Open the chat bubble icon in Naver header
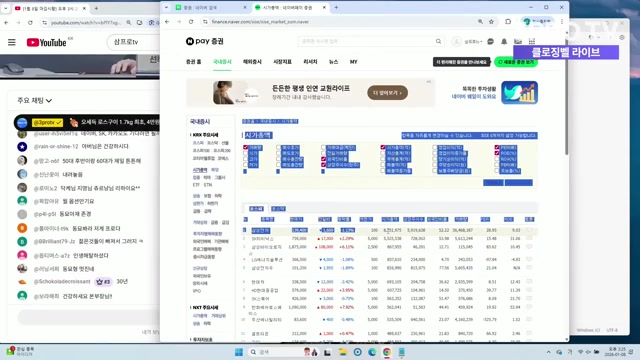The height and width of the screenshot is (360, 640). [491, 41]
